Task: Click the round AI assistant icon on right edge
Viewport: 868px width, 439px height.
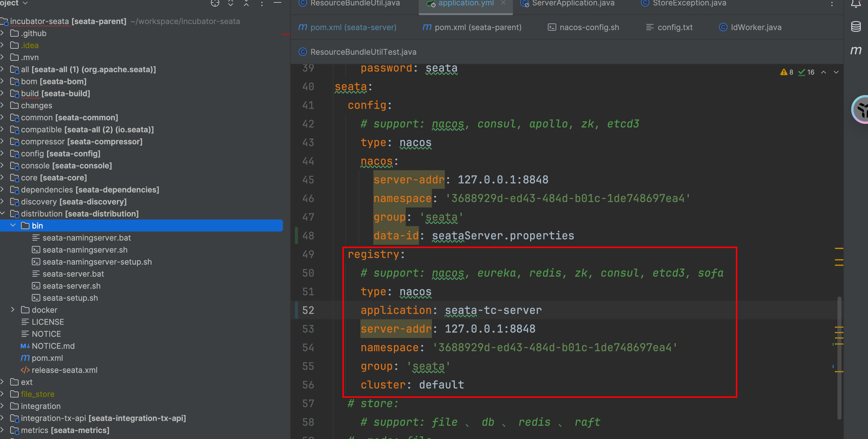Action: tap(861, 110)
